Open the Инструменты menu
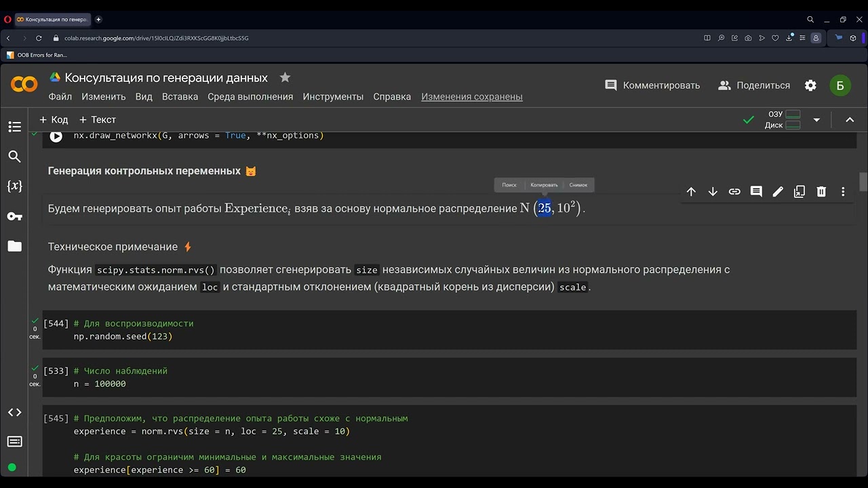868x488 pixels. click(x=333, y=96)
